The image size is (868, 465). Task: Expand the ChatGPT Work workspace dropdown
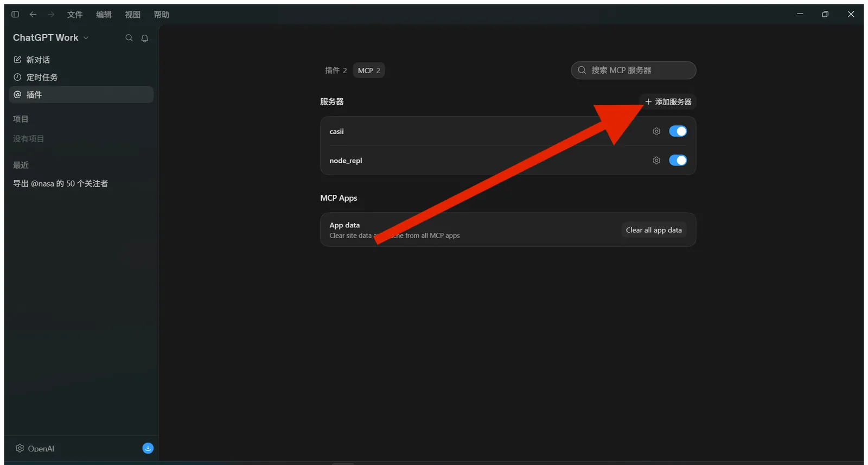(x=51, y=37)
